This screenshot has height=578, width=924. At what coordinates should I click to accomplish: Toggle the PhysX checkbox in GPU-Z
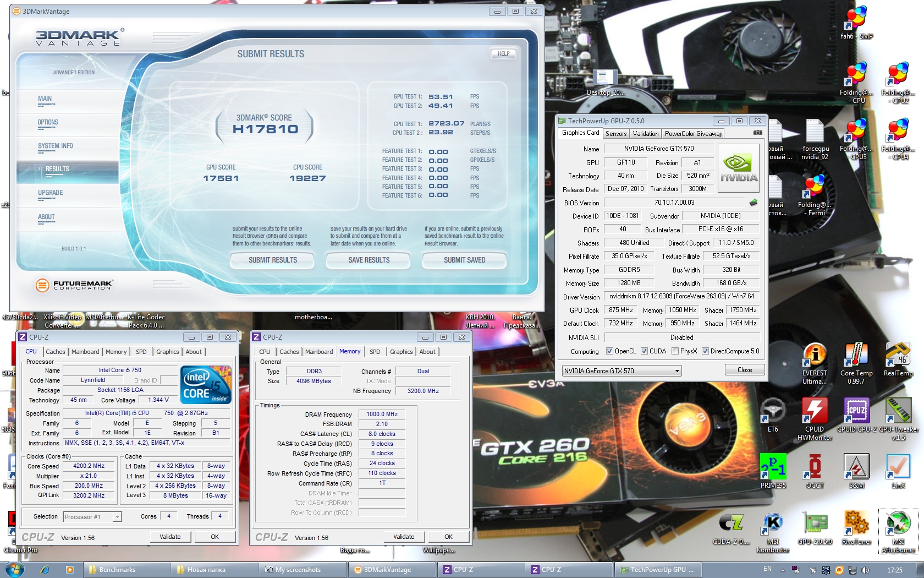pos(675,351)
